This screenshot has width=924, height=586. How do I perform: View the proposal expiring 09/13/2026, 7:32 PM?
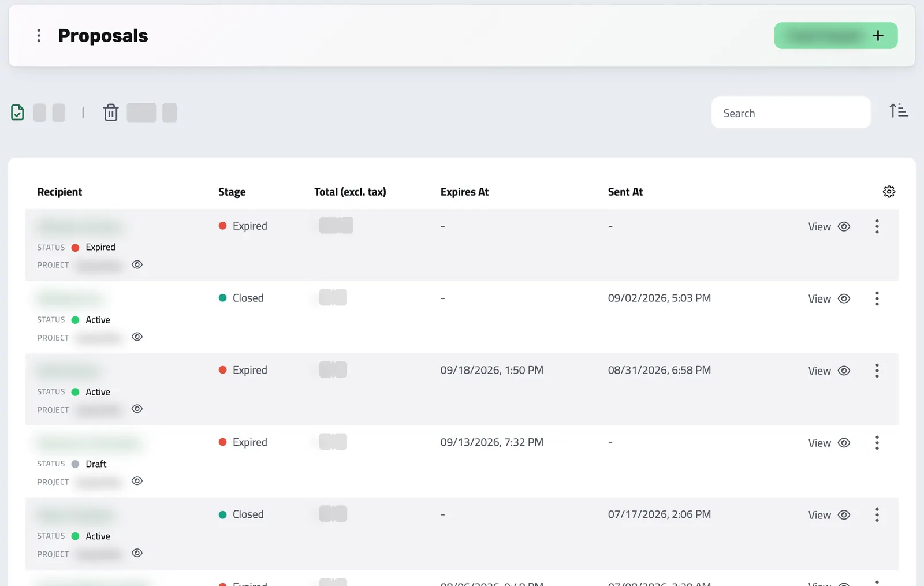pos(829,443)
